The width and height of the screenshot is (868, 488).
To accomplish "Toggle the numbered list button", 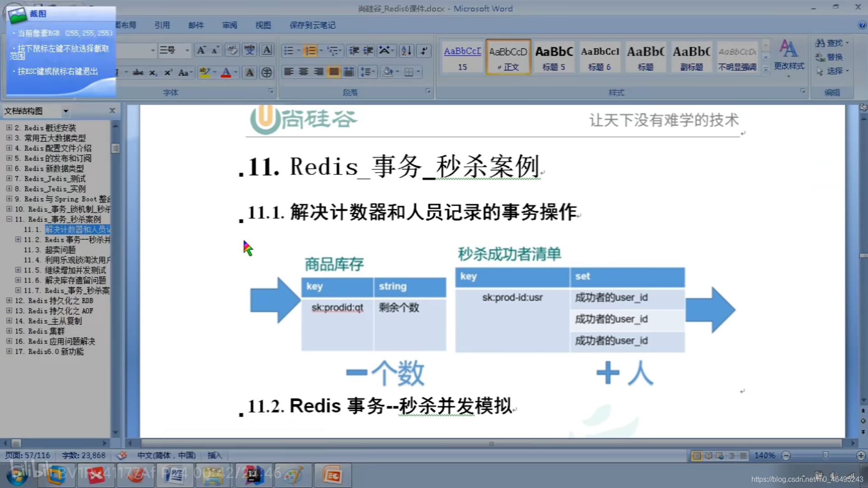I will (310, 51).
